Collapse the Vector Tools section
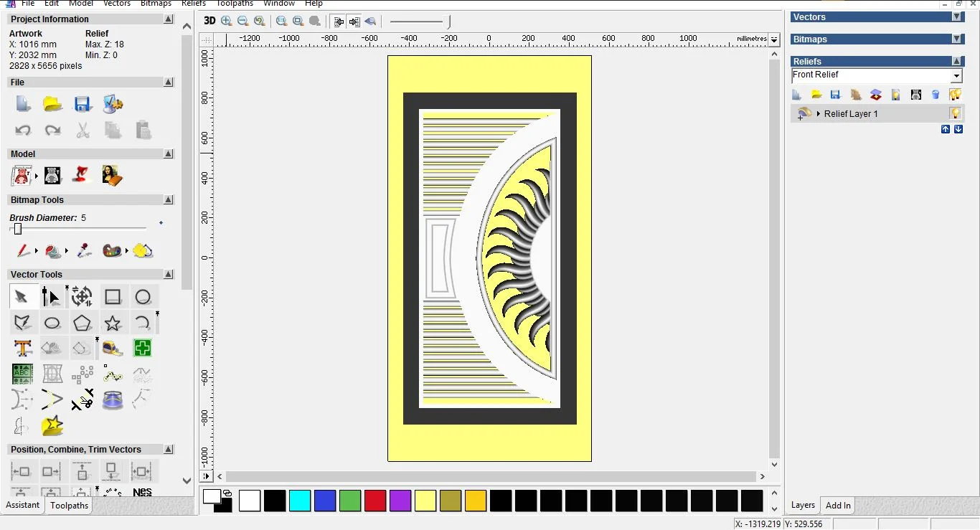 click(169, 275)
